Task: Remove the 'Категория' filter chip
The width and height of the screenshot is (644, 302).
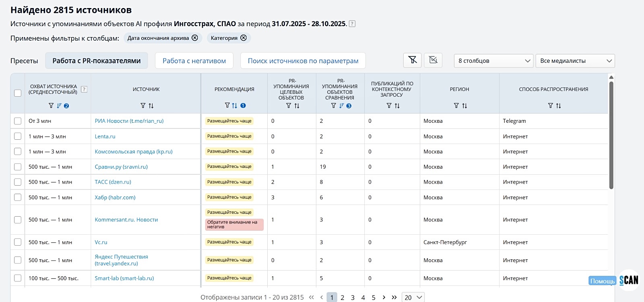Action: pos(244,38)
